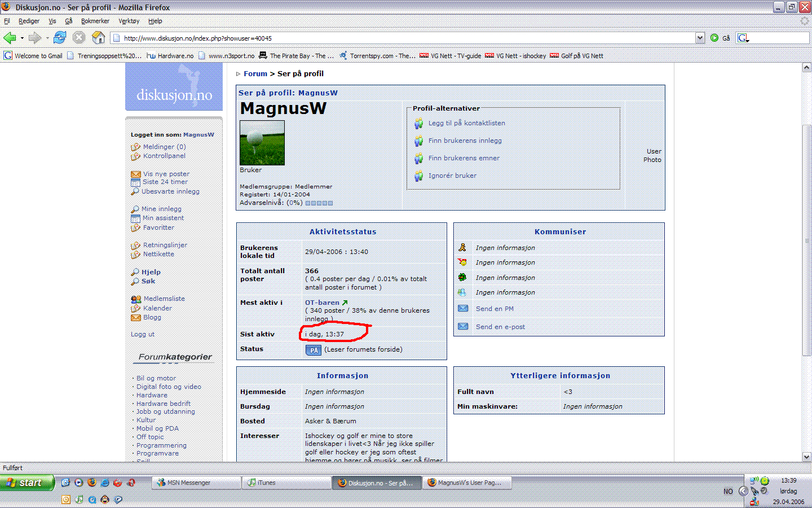
Task: Click the green Gå go button
Action: coord(720,38)
